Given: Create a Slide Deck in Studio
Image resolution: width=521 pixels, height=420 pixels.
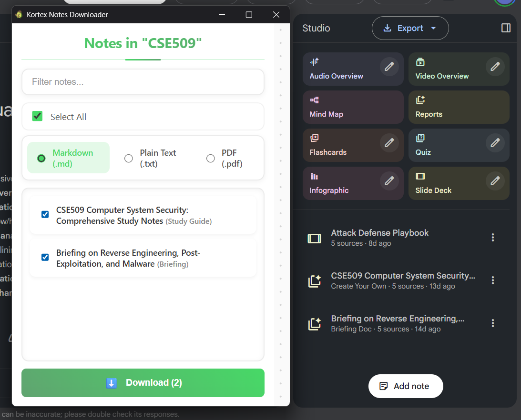Looking at the screenshot, I should point(459,183).
